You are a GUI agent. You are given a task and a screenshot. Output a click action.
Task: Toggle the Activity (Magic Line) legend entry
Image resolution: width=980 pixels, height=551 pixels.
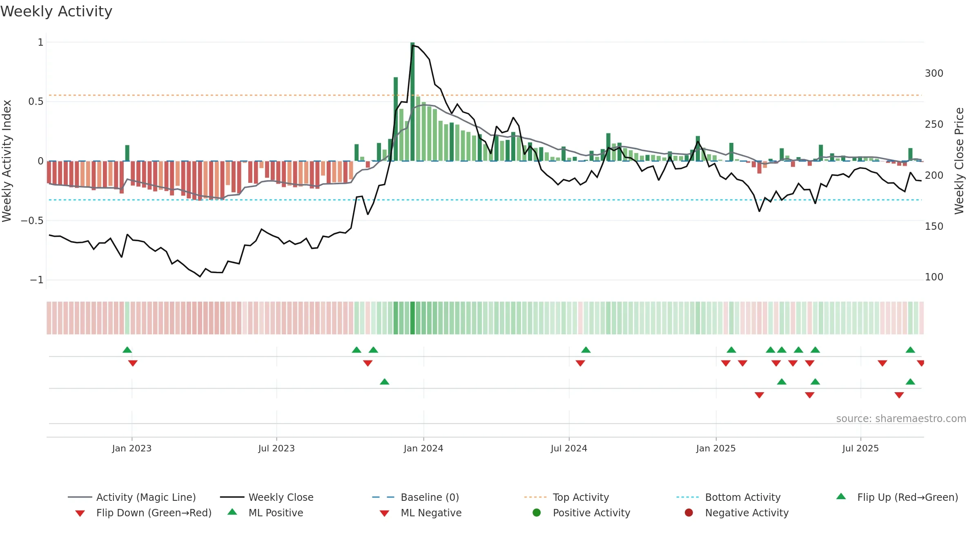point(132,497)
